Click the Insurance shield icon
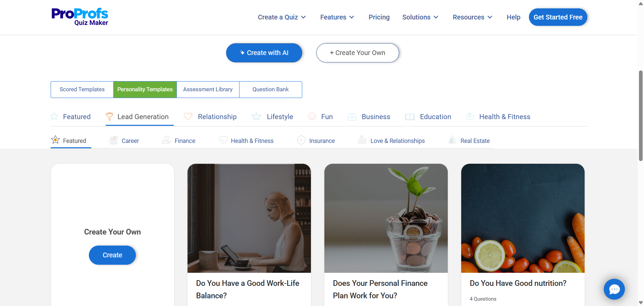Viewport: 644px width, 306px height. [x=301, y=140]
